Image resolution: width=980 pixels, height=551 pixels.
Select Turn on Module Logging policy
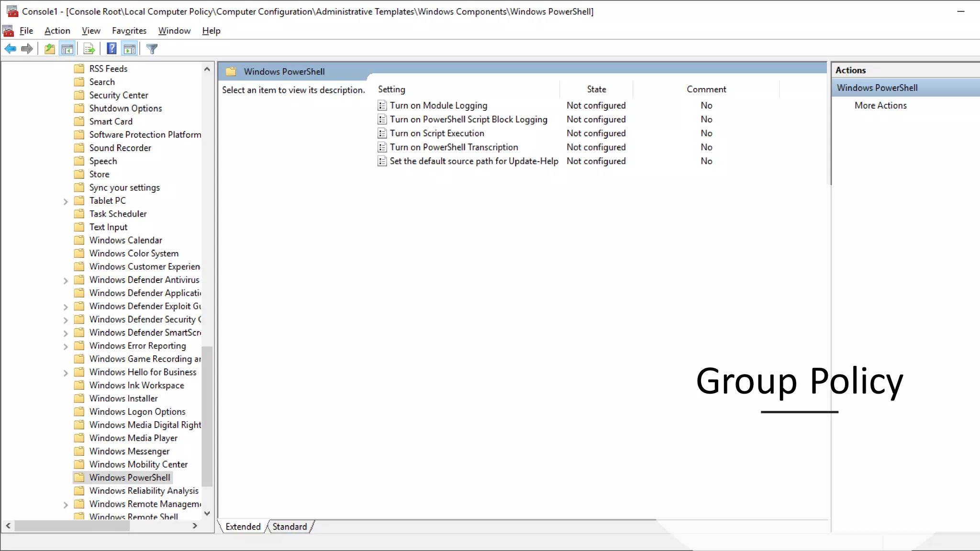[x=438, y=105]
